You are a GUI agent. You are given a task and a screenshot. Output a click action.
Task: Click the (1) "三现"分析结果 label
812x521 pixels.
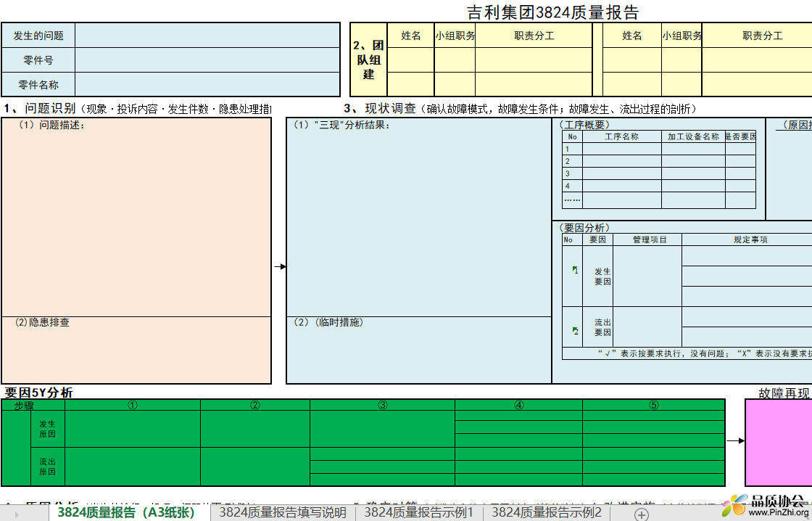point(341,125)
